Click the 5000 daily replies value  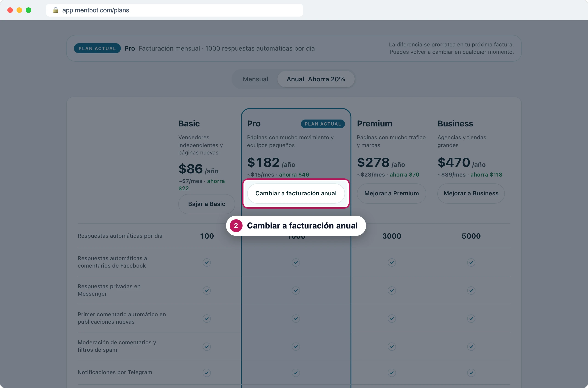click(x=471, y=236)
